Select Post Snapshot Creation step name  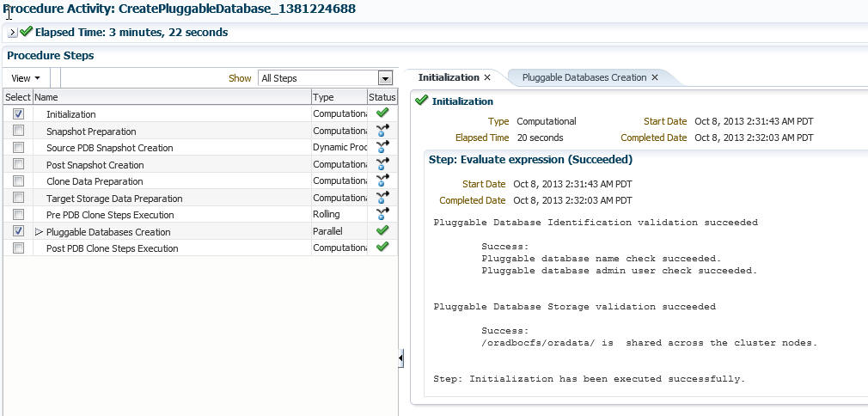(x=95, y=165)
